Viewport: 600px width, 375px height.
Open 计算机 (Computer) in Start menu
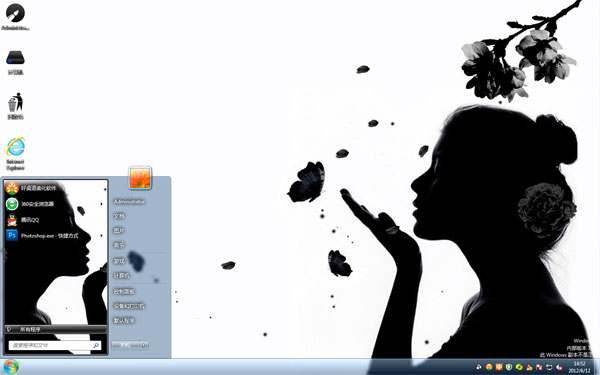[x=122, y=276]
